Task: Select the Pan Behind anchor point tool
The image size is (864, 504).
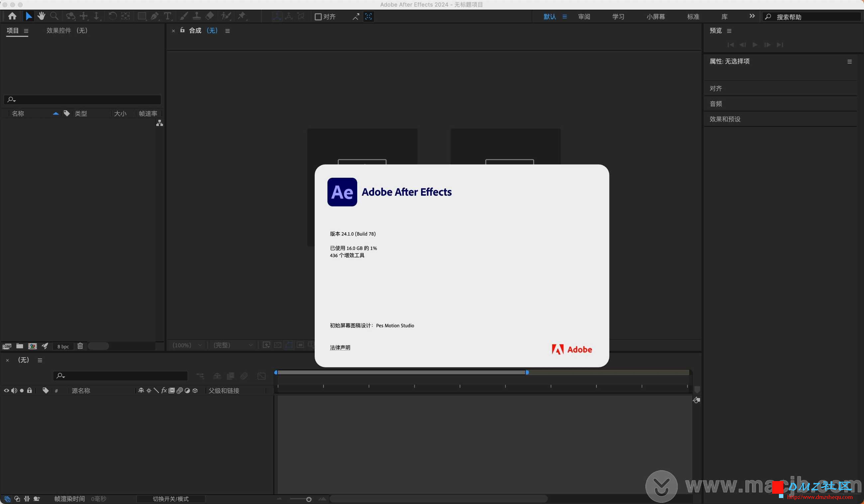Action: [x=126, y=16]
